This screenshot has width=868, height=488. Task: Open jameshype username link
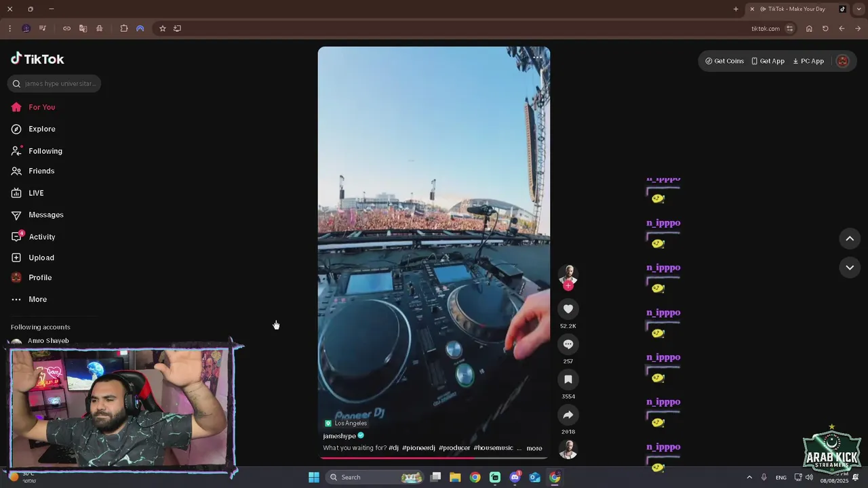pyautogui.click(x=339, y=436)
